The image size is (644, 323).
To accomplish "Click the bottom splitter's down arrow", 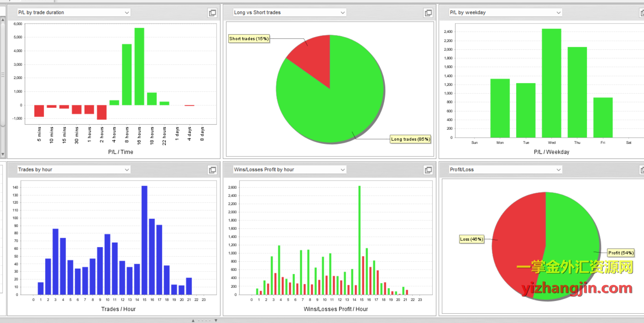I will click(x=216, y=320).
